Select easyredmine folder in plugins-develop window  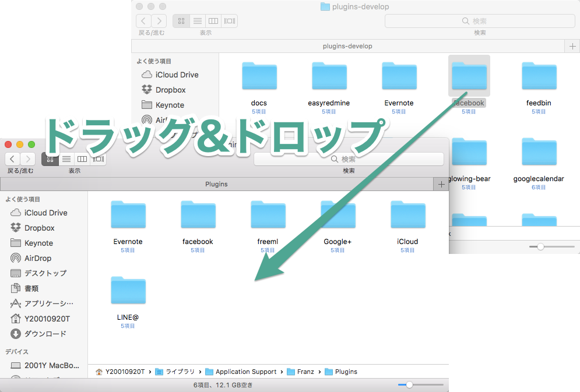coord(329,76)
